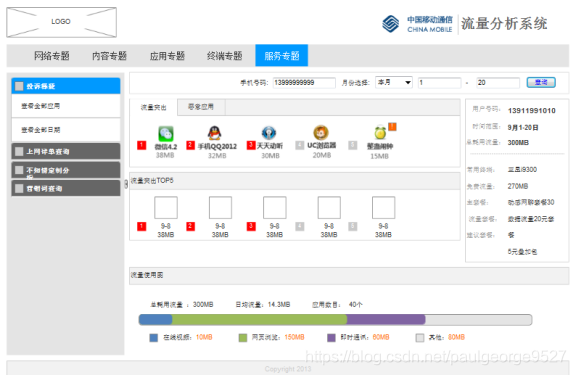Click gray square icon on blue sidebar header

pyautogui.click(x=19, y=86)
